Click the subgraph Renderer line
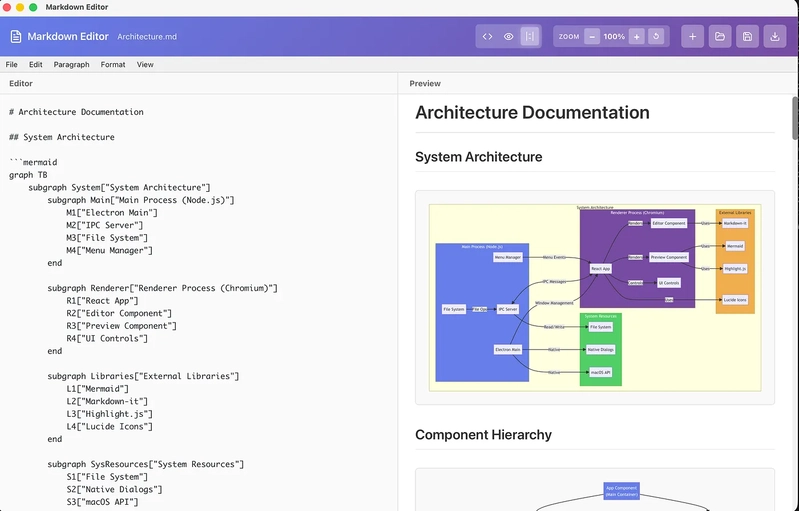This screenshot has height=511, width=799. pyautogui.click(x=163, y=288)
